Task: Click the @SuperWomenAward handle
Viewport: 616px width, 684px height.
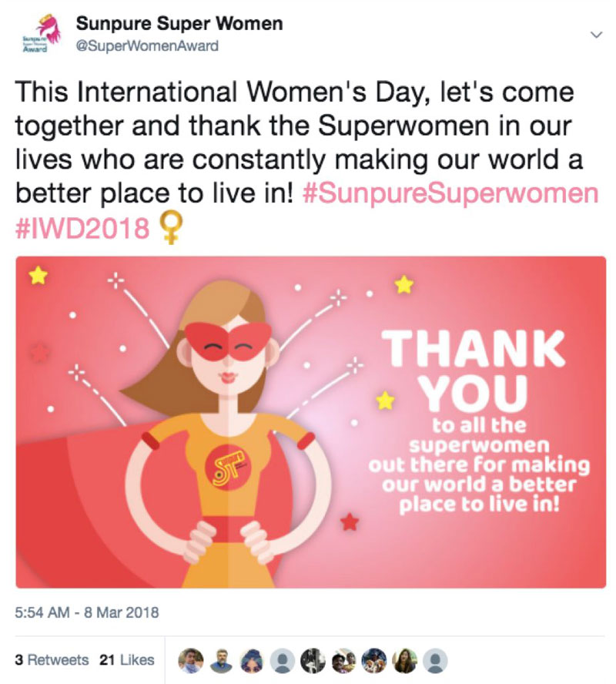Action: pyautogui.click(x=146, y=45)
